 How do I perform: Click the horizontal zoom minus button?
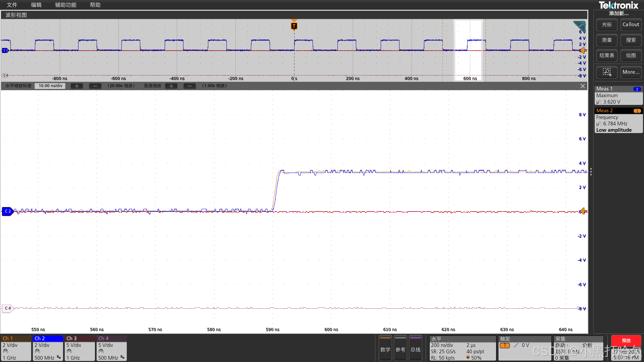pos(95,86)
